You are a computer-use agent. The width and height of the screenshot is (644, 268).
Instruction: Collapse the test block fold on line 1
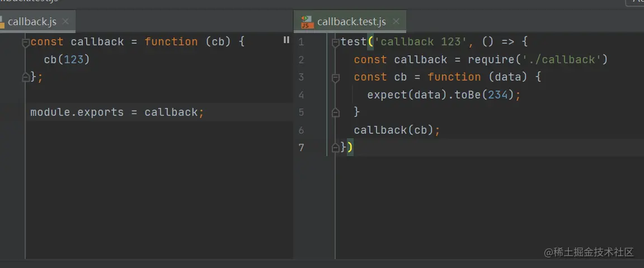tap(336, 42)
